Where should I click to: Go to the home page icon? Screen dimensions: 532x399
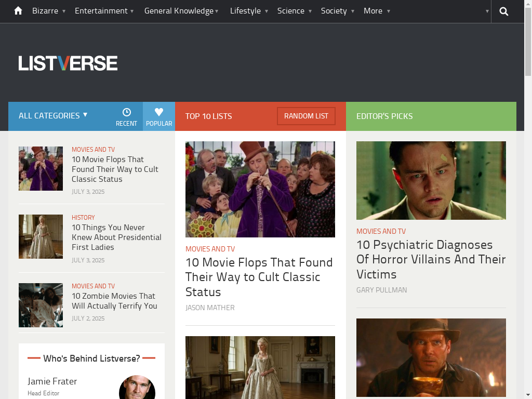[x=18, y=11]
